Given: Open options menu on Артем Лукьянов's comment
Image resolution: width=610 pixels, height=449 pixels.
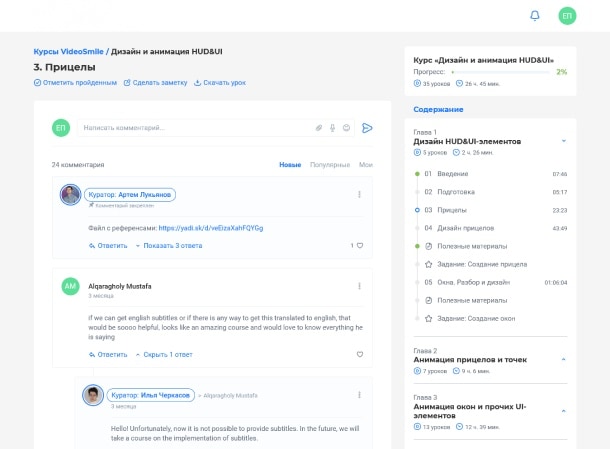Looking at the screenshot, I should pos(359,194).
